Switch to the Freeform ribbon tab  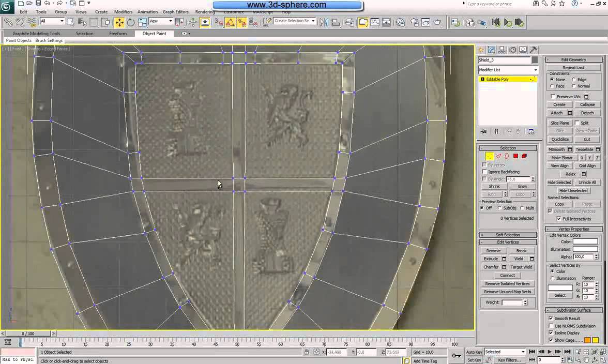(118, 34)
